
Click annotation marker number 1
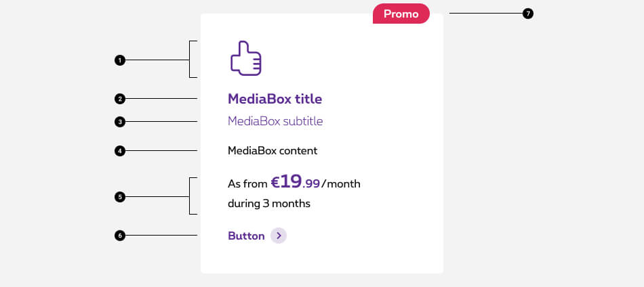(x=119, y=60)
